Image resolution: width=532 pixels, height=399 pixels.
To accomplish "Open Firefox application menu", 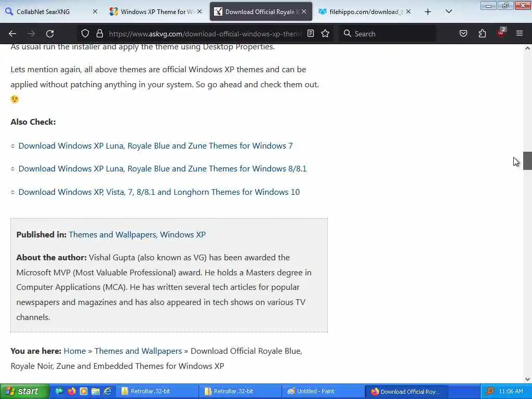I will tap(520, 33).
